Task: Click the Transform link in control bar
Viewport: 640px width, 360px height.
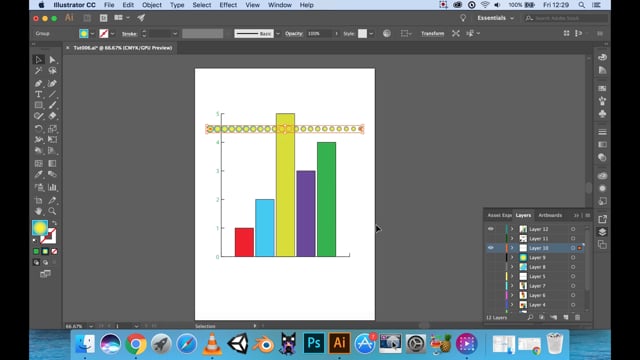Action: [x=432, y=33]
